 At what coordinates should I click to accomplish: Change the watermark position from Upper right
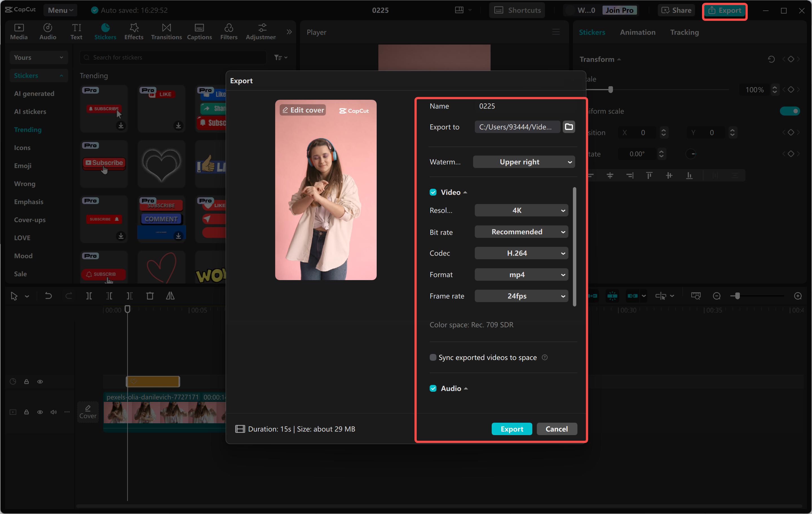tap(524, 162)
